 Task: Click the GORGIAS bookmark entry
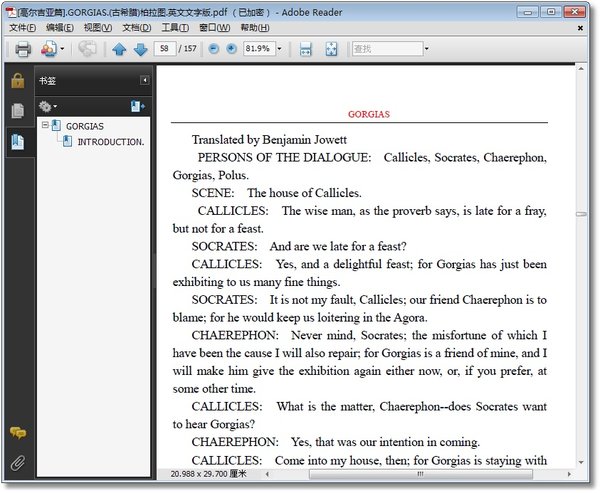[84, 127]
